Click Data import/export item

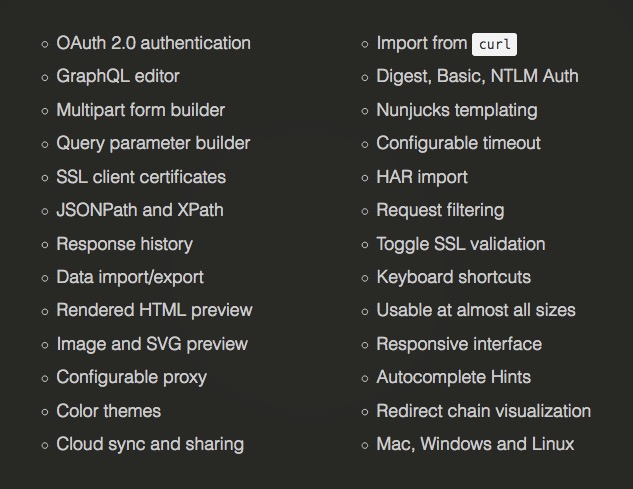point(130,277)
